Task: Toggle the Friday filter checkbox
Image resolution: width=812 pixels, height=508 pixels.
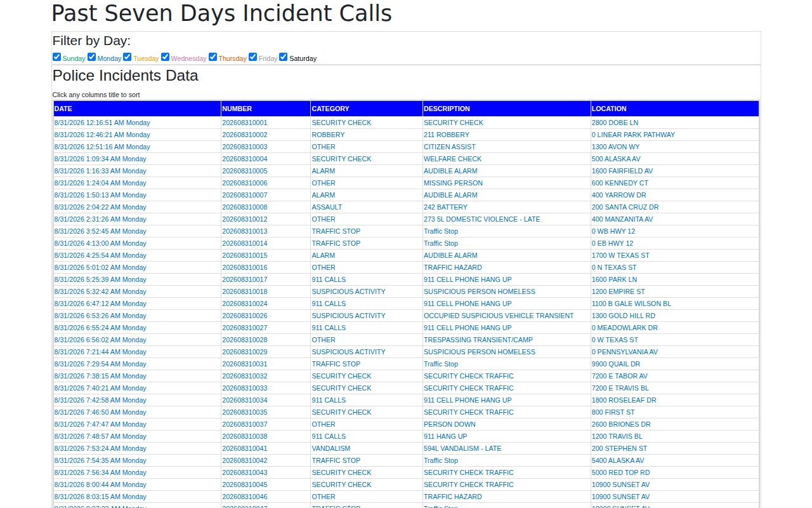Action: 252,57
